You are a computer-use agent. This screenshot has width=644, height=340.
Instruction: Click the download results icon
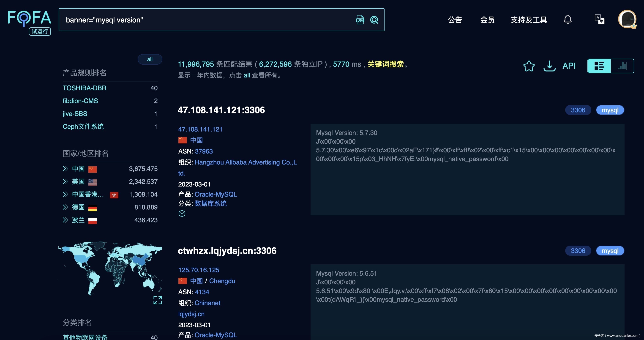(549, 66)
